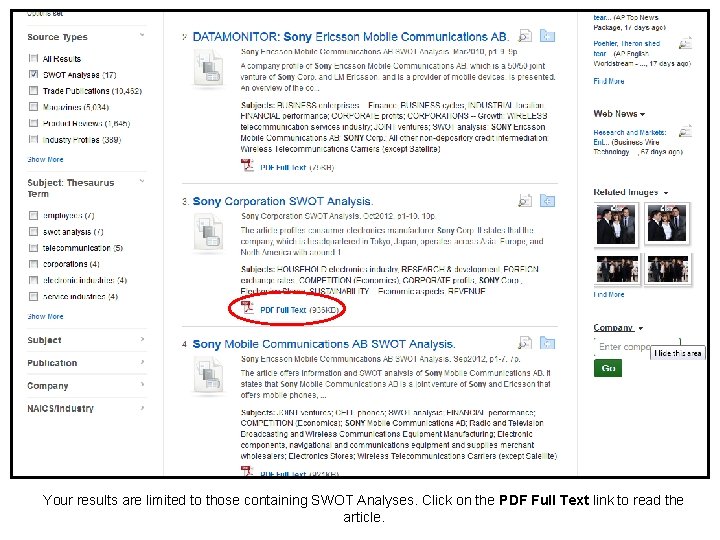
Task: Check service industries (4) subject term
Action: tap(33, 296)
